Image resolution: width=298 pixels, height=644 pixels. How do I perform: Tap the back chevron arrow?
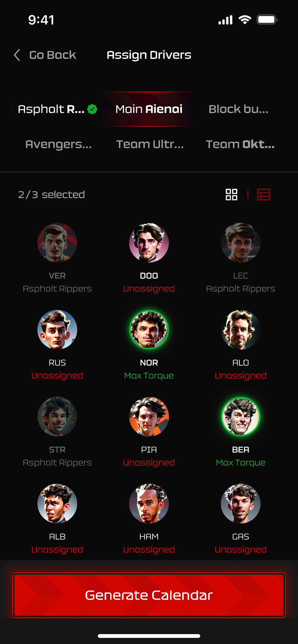17,55
